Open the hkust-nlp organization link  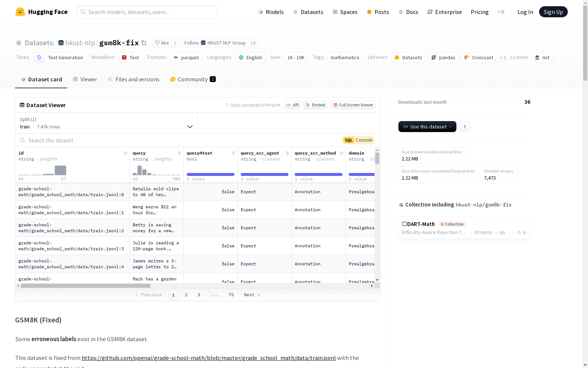point(80,43)
